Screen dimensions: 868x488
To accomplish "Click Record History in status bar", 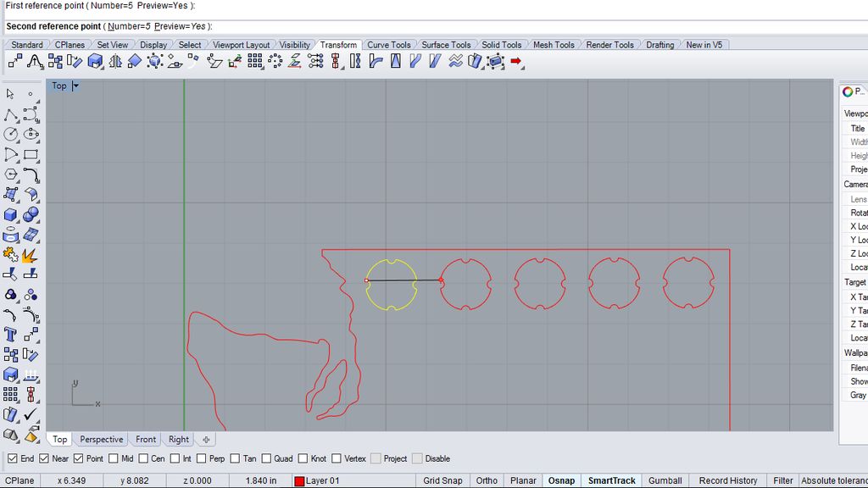I will (728, 481).
